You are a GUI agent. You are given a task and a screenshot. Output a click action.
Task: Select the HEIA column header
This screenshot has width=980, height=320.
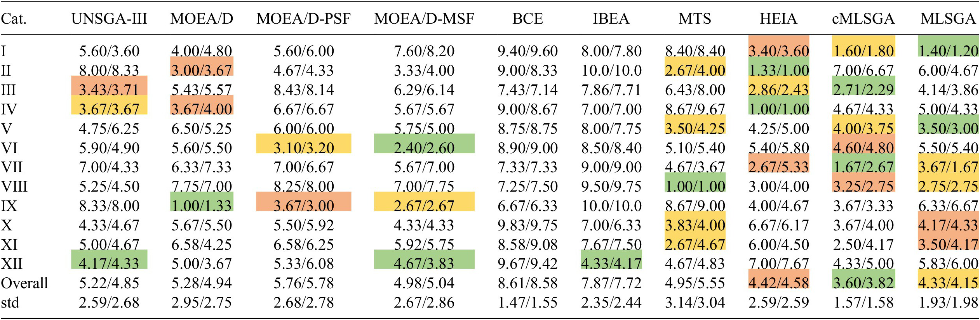tap(778, 19)
